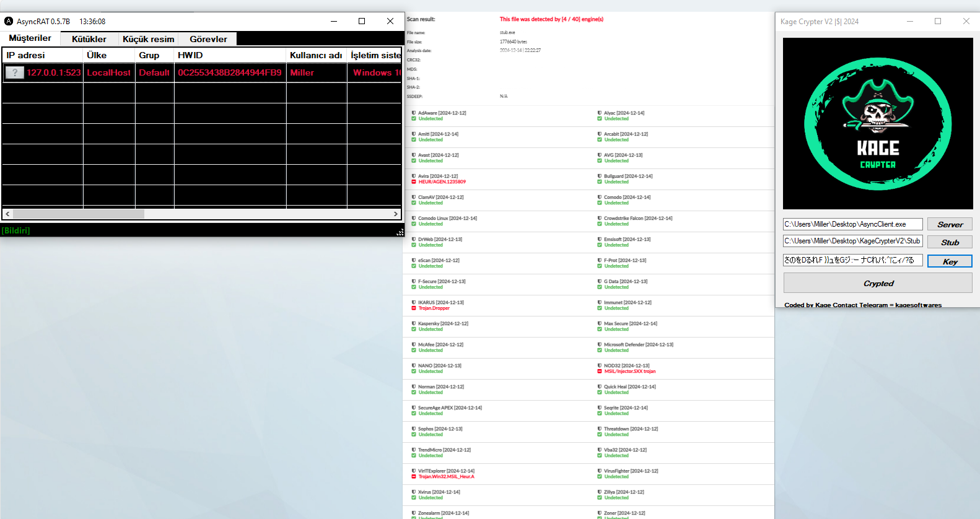980x519 pixels.
Task: Click the Kaspersky [2024-12-12] entry
Action: pyautogui.click(x=444, y=323)
